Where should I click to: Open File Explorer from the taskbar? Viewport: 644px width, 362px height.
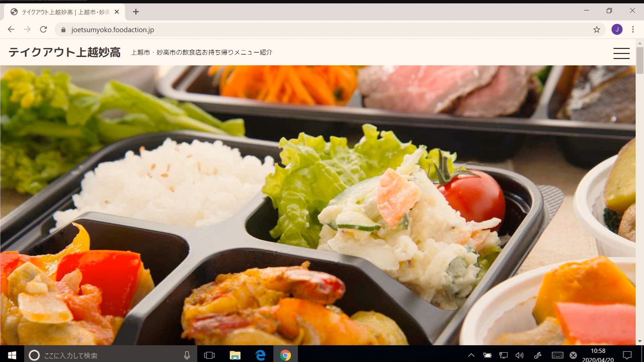(x=235, y=355)
